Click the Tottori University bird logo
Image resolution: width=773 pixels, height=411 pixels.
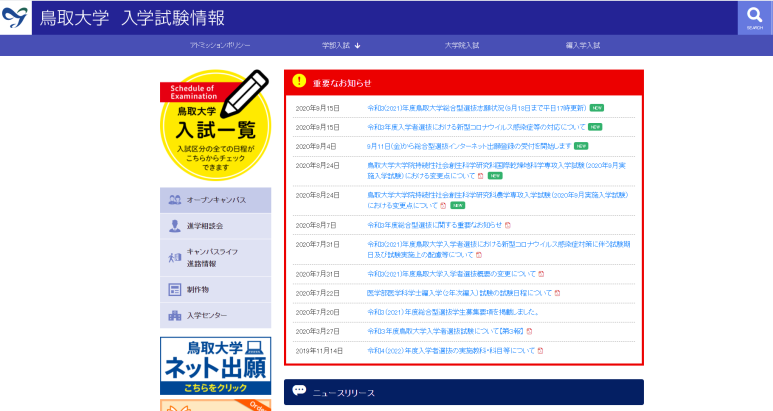pos(15,17)
